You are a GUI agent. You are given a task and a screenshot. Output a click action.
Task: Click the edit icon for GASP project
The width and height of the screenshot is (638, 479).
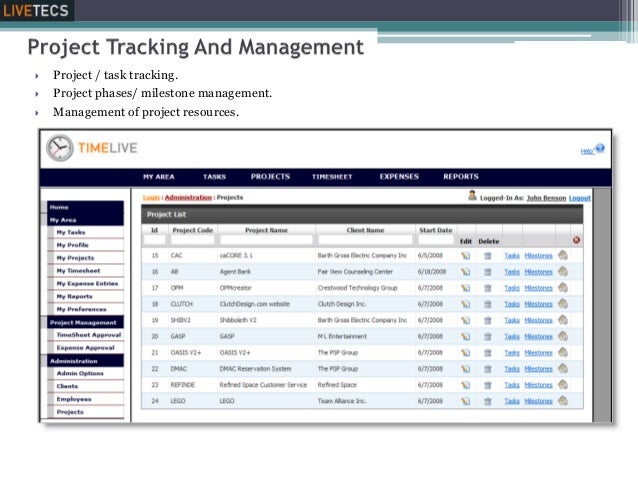(x=465, y=336)
